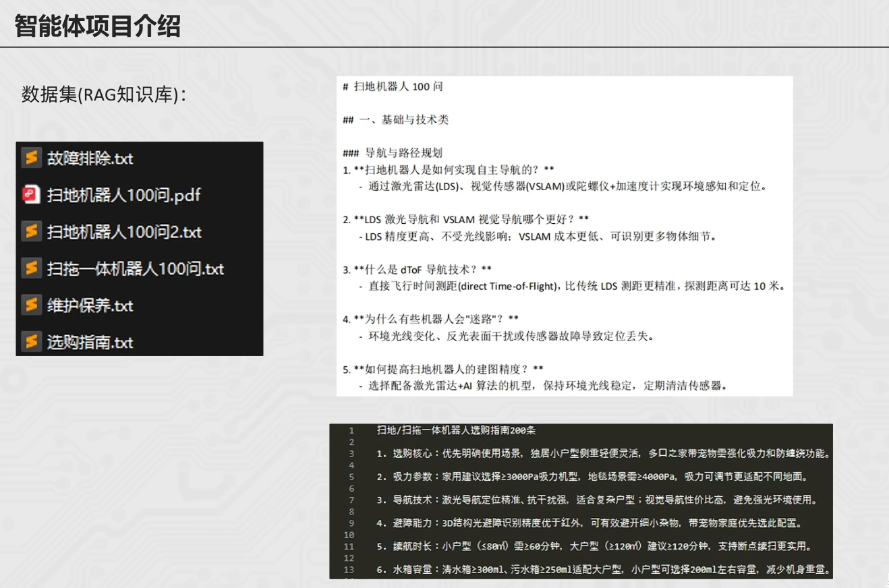
Task: Click the Sublime icon beside 维护保养.txt
Action: point(30,305)
